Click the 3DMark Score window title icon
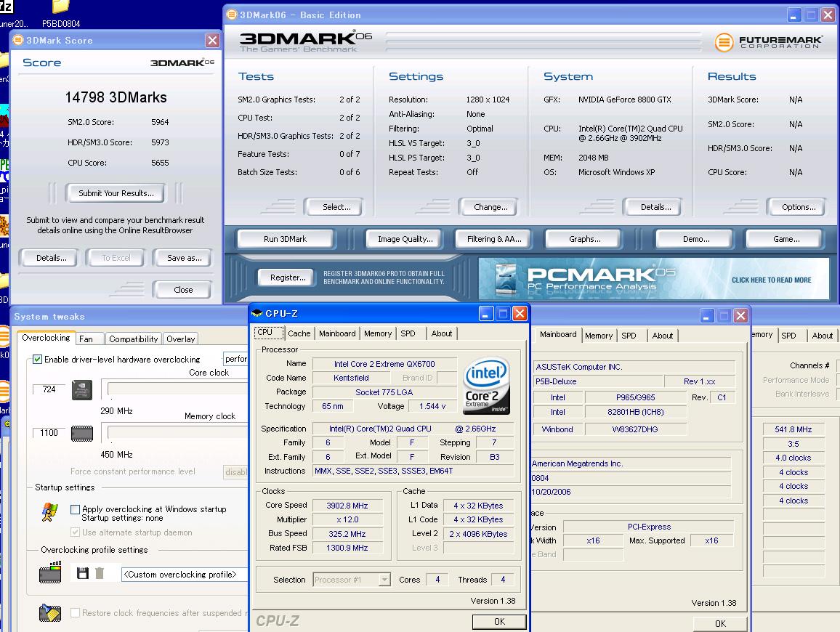Image resolution: width=840 pixels, height=632 pixels. click(18, 40)
